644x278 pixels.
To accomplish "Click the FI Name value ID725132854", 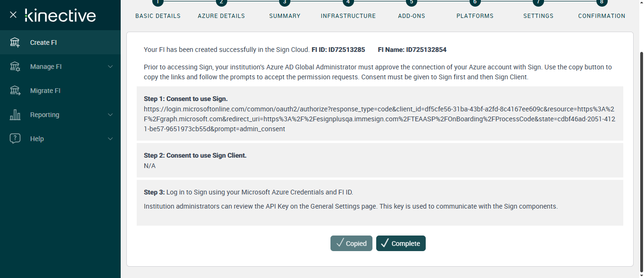I will pyautogui.click(x=426, y=50).
